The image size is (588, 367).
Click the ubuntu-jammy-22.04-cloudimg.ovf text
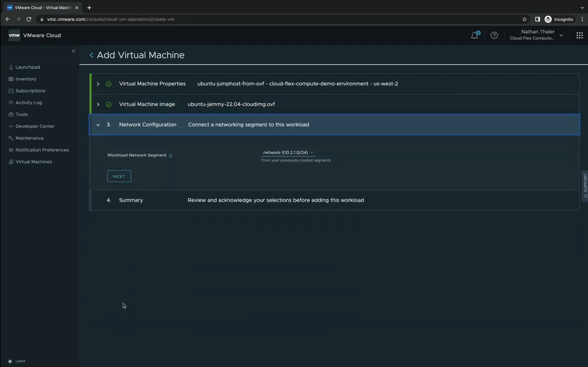232,104
